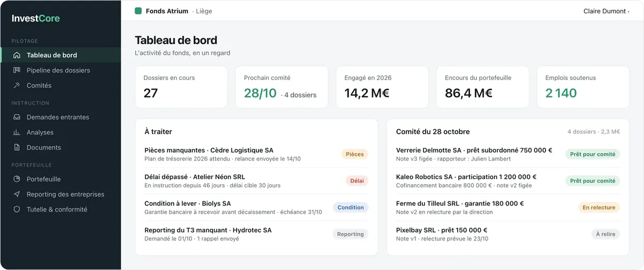Image resolution: width=644 pixels, height=270 pixels.
Task: Click the Comité du 28 octobre heading
Action: (433, 132)
